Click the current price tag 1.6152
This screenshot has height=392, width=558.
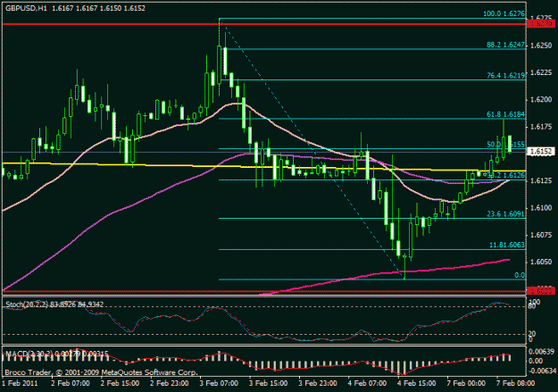tap(540, 152)
